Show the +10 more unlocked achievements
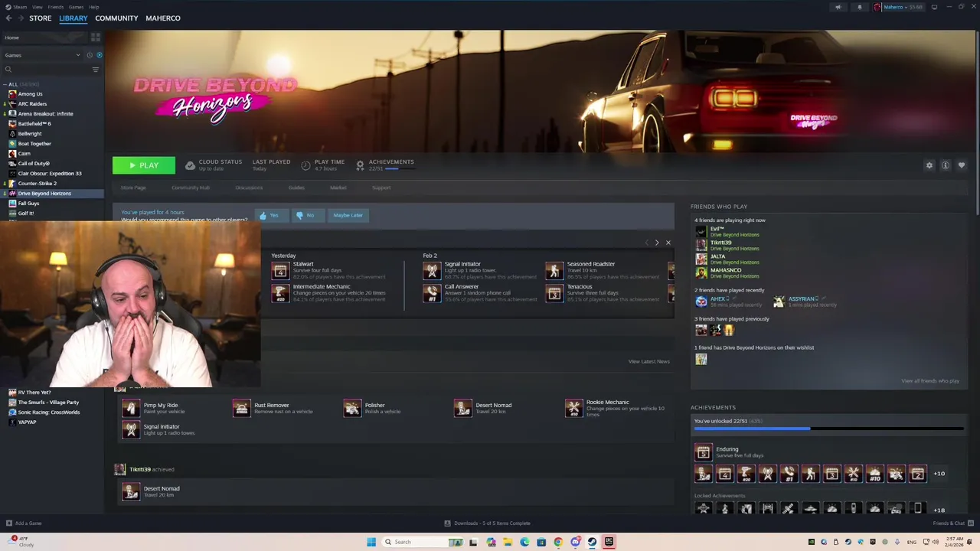980x551 pixels. point(939,474)
